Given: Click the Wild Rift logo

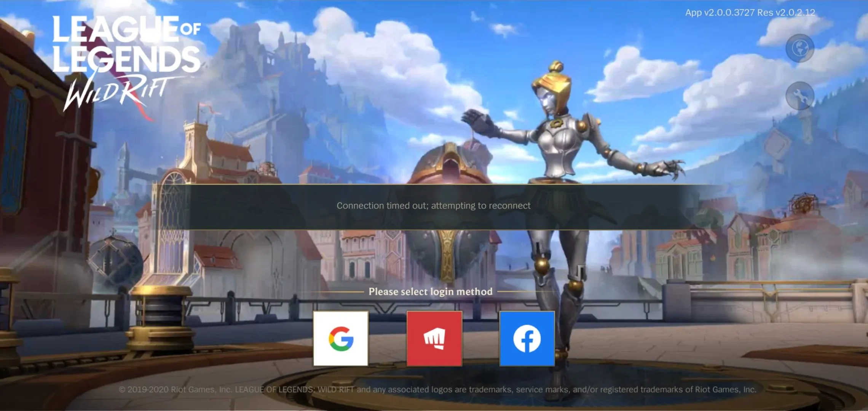Looking at the screenshot, I should (x=127, y=63).
